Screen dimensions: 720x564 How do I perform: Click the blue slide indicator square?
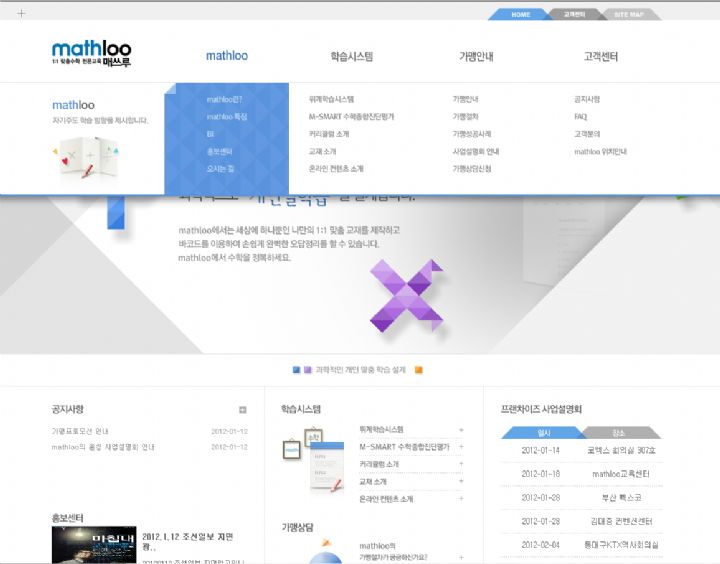[x=297, y=370]
